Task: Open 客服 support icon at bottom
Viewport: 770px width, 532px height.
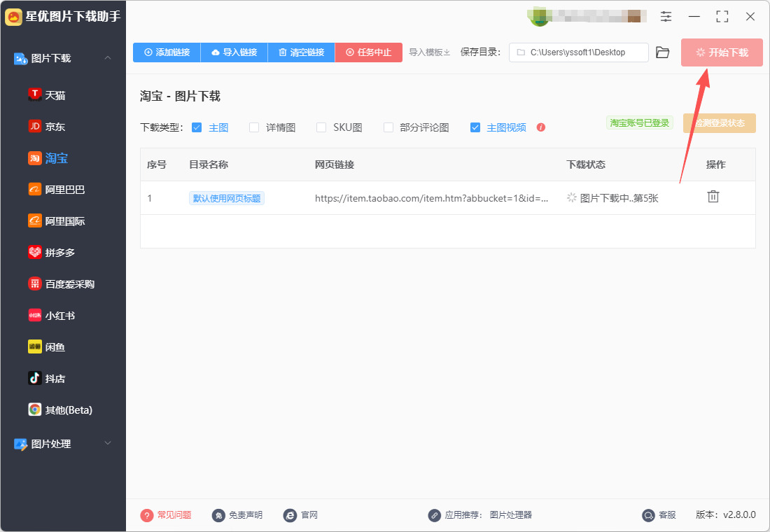Action: click(649, 514)
